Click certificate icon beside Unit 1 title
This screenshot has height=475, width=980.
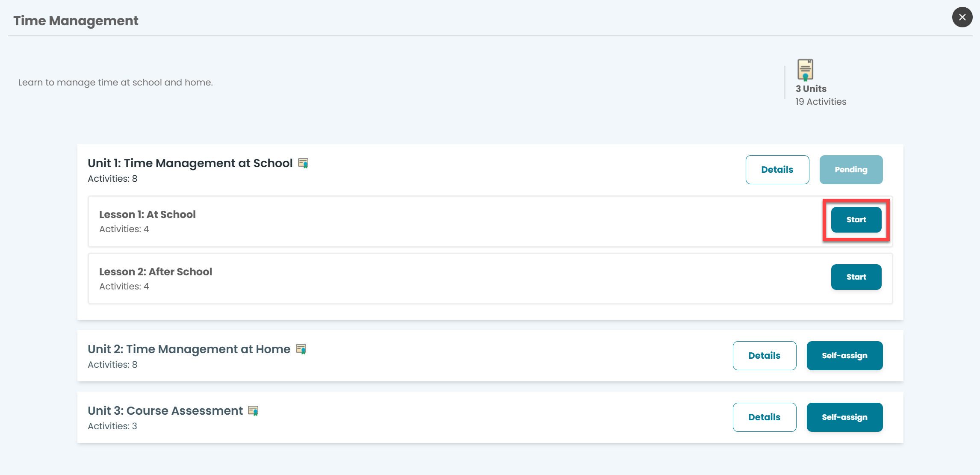click(x=303, y=163)
